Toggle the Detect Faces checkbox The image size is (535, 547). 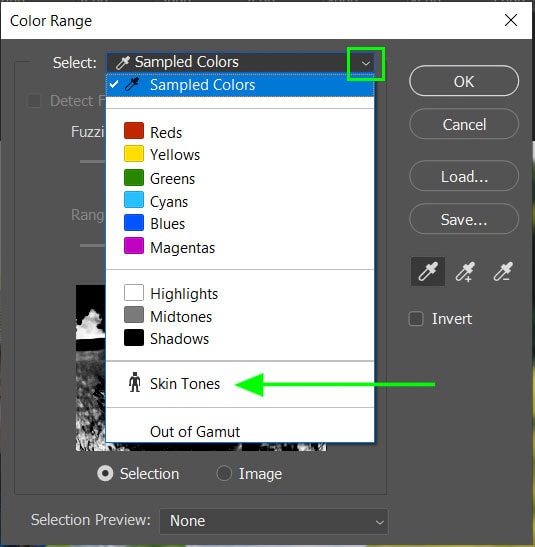(34, 101)
